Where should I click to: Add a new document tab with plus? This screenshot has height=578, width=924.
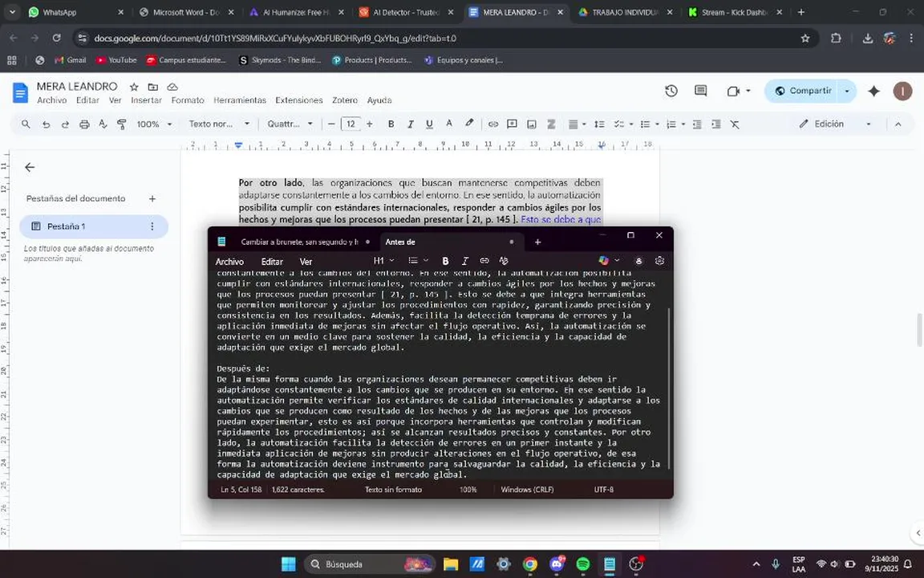(152, 199)
